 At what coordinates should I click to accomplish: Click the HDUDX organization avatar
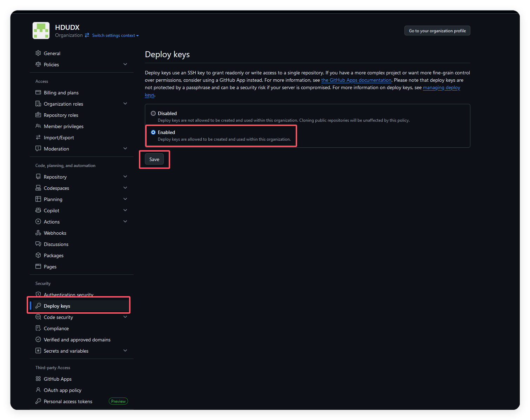[41, 31]
